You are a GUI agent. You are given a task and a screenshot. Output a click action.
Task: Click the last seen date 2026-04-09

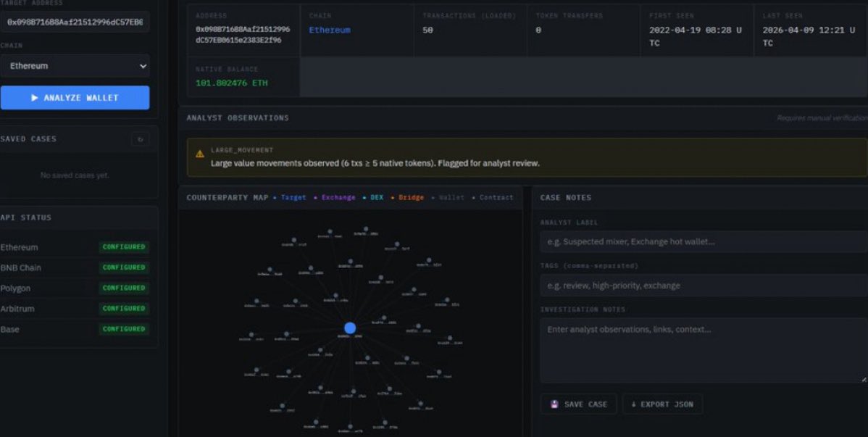pyautogui.click(x=809, y=36)
